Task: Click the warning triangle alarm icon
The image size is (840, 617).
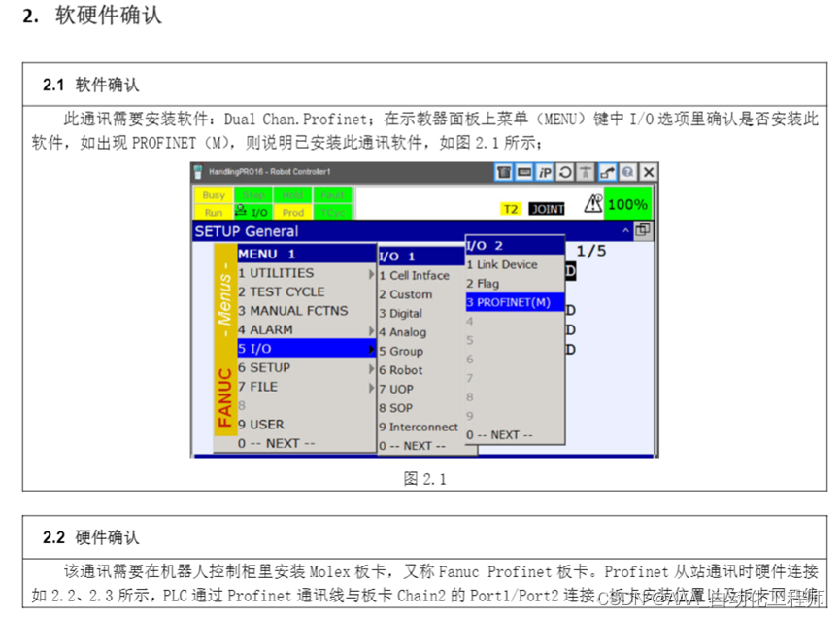Action: point(593,204)
